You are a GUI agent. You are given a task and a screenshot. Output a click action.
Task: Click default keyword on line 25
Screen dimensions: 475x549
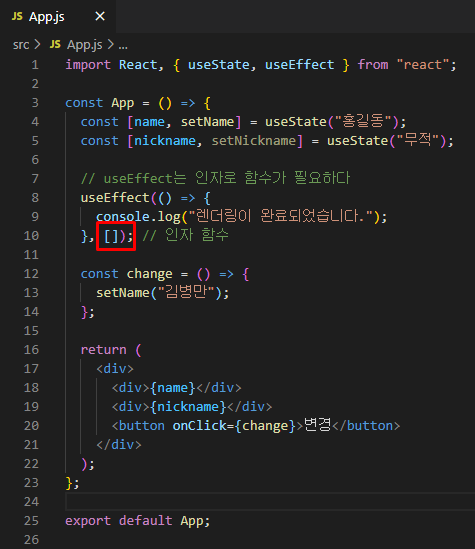146,521
